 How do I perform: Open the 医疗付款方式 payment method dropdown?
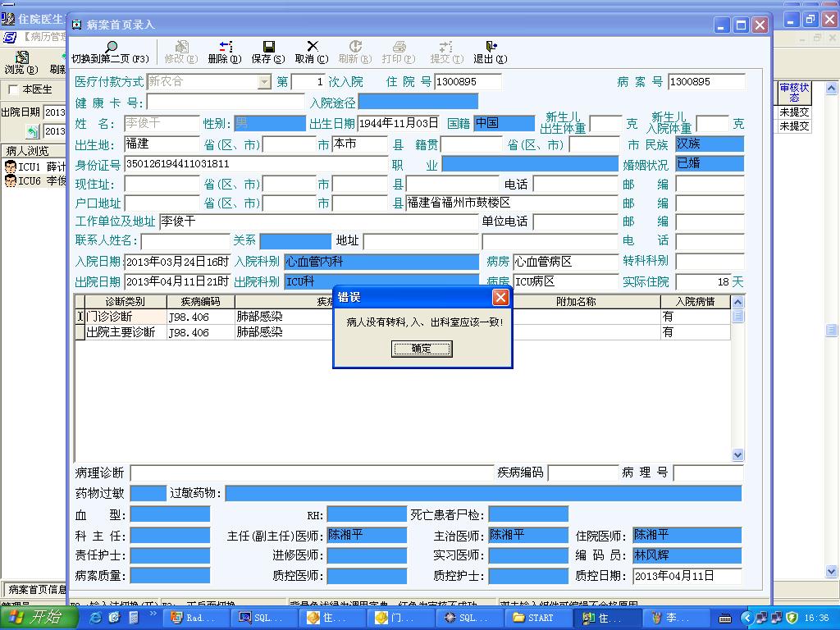264,82
